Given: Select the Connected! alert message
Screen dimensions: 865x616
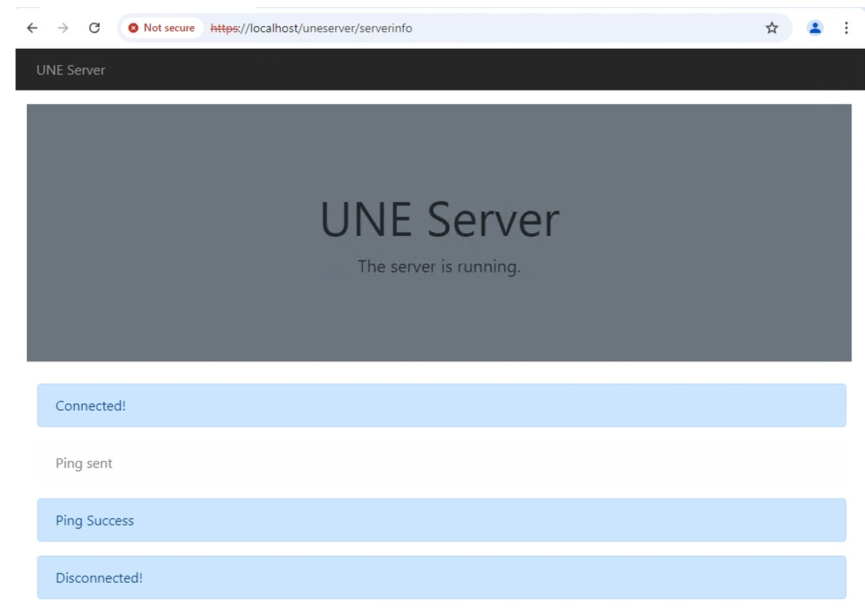Looking at the screenshot, I should [441, 405].
